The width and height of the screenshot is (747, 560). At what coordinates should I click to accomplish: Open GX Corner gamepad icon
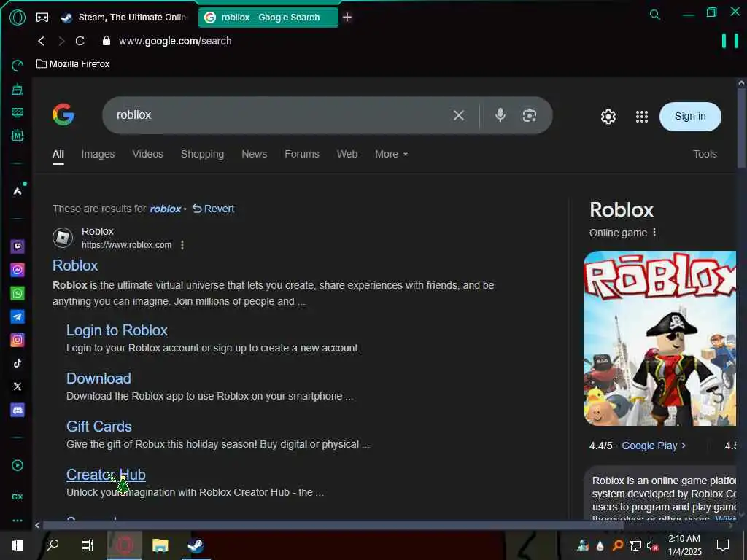click(x=42, y=17)
